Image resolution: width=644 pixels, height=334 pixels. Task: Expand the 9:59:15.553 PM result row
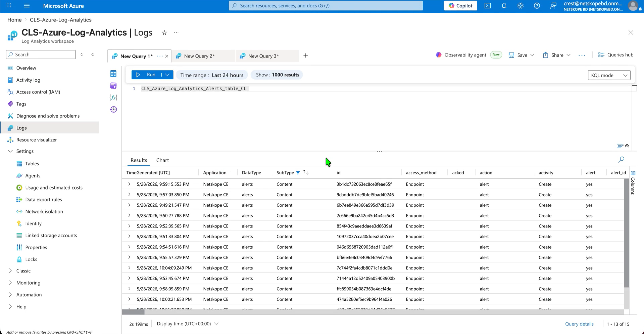click(129, 184)
